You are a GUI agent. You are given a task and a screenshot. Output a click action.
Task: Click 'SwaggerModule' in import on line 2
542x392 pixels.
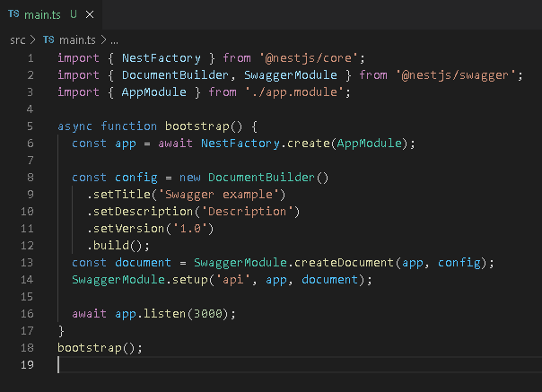point(291,75)
